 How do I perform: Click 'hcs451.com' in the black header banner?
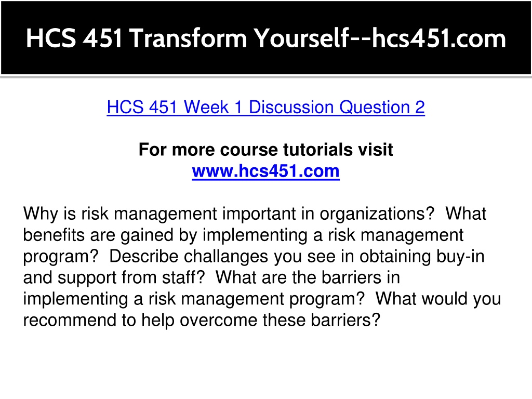439,38
